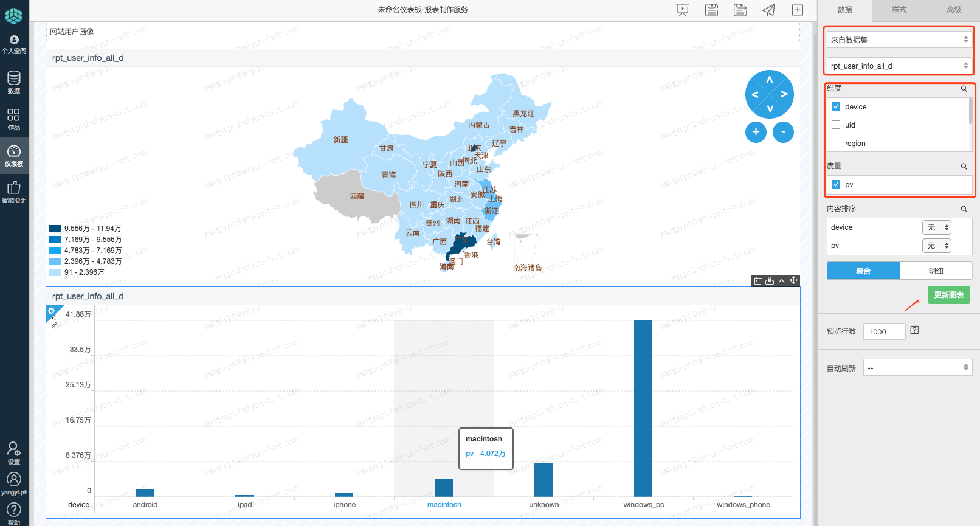Pan the map right
Screen dimensions: 980x526
(x=784, y=94)
